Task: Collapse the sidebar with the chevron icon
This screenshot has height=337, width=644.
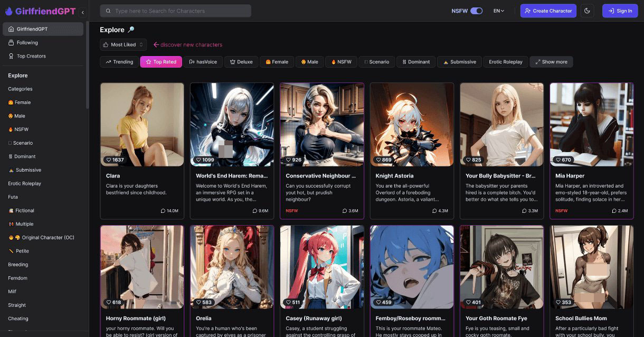Action: 82,12
